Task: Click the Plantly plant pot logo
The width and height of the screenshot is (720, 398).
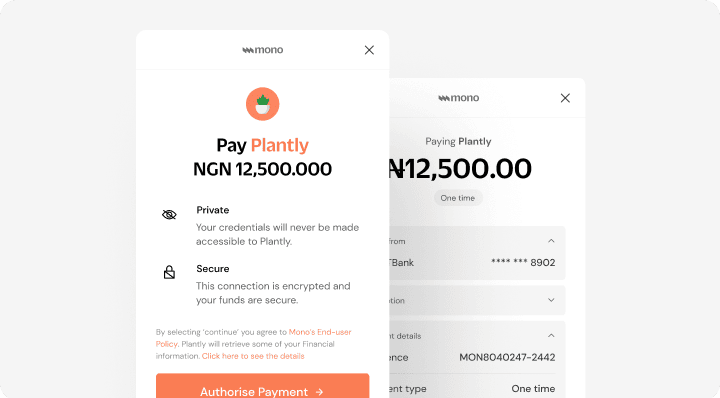Action: point(263,104)
